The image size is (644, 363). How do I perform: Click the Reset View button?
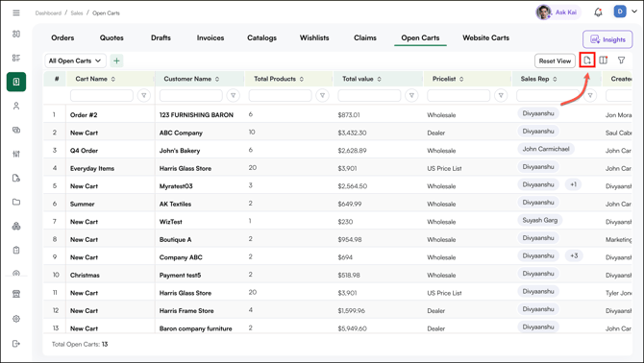click(555, 60)
